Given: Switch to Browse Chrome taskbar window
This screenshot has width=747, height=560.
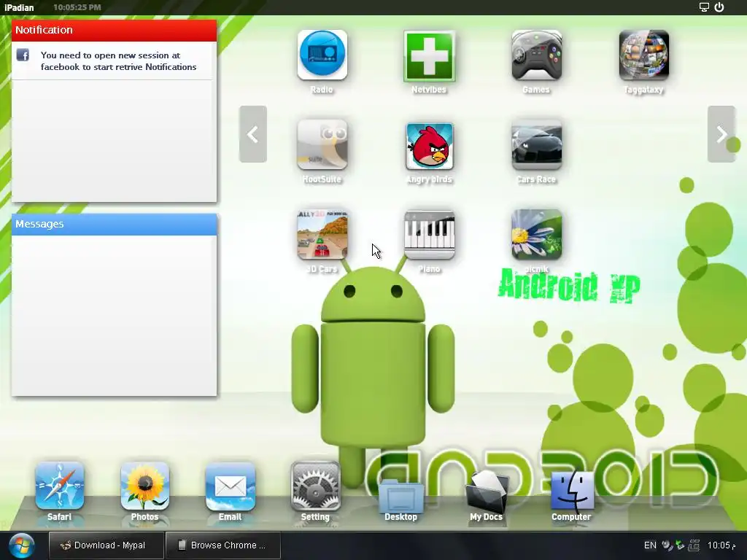Looking at the screenshot, I should tap(223, 545).
